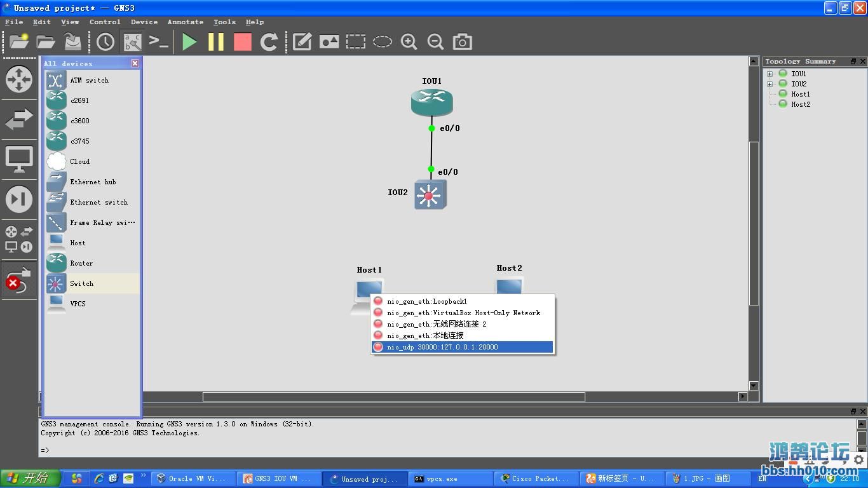Viewport: 868px width, 488px height.
Task: Expand IOU1 in Topology Summary
Action: click(770, 74)
